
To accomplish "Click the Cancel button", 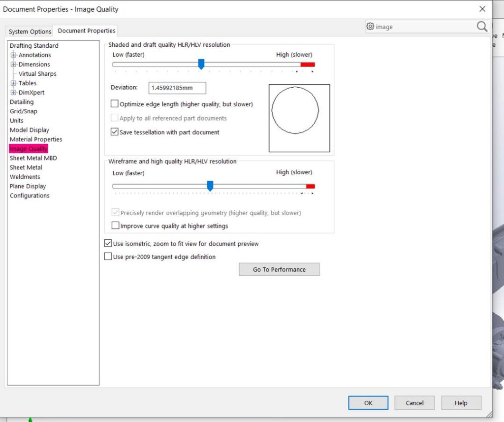I will point(414,403).
